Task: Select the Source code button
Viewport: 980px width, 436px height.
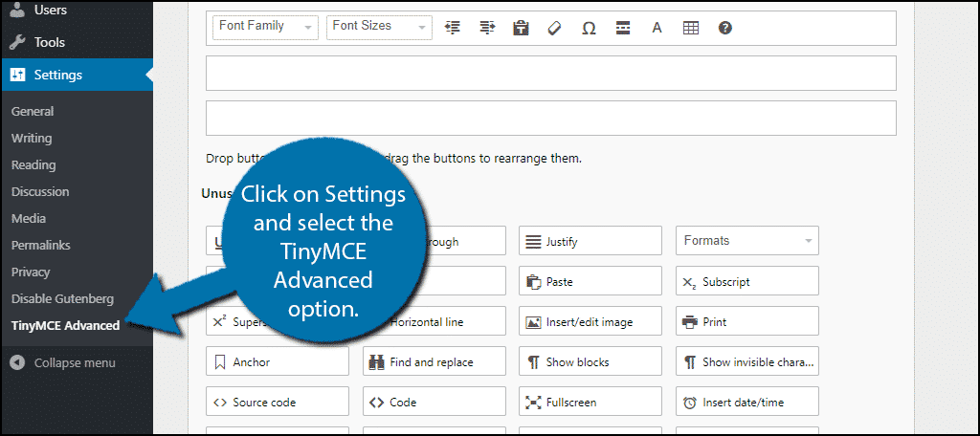Action: [x=277, y=402]
